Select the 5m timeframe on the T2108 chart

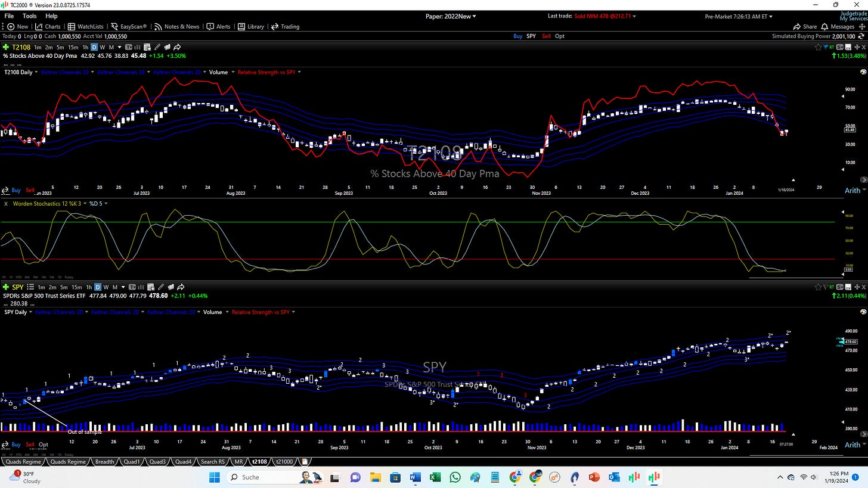(x=61, y=47)
